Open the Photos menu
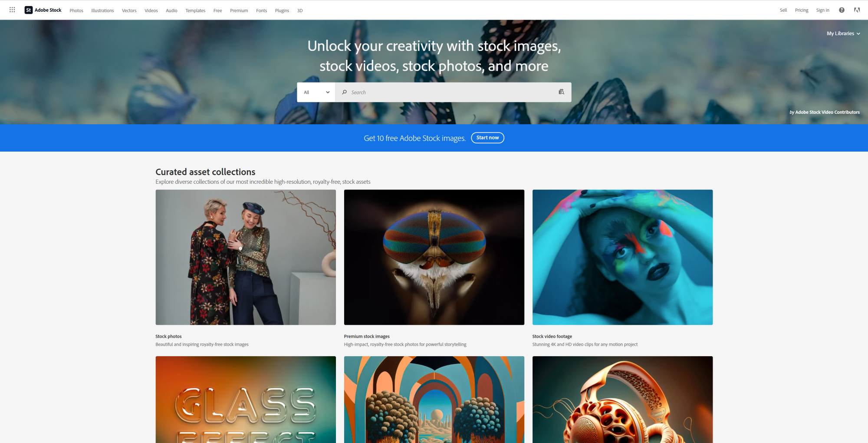This screenshot has height=443, width=868. 76,10
